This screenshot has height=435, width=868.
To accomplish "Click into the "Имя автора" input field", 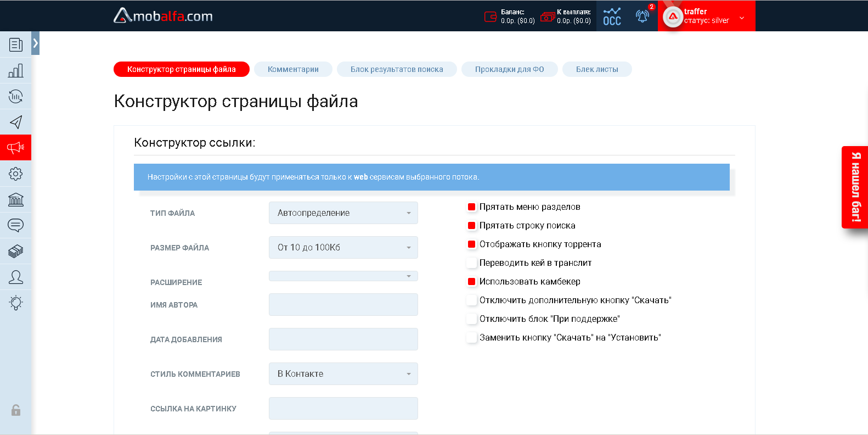I will [343, 305].
